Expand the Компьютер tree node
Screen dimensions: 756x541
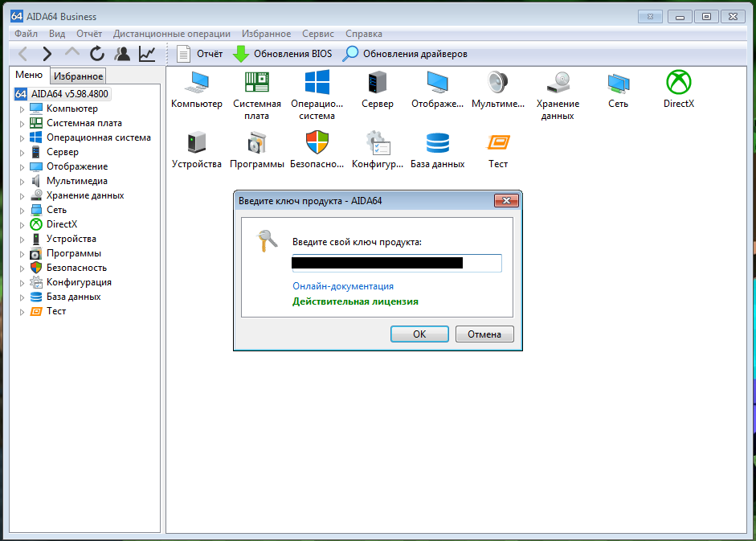(x=22, y=109)
